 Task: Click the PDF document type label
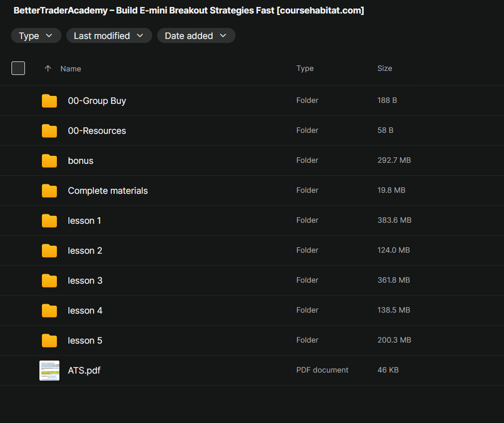point(322,370)
